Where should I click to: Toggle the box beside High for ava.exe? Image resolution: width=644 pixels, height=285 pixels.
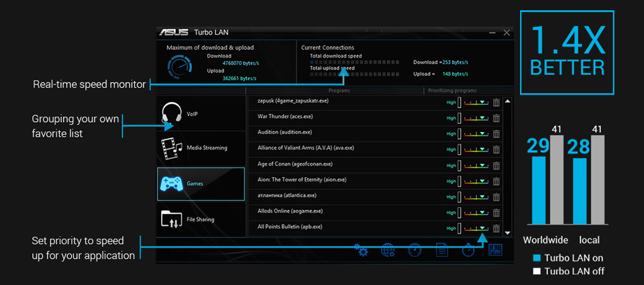(x=460, y=150)
